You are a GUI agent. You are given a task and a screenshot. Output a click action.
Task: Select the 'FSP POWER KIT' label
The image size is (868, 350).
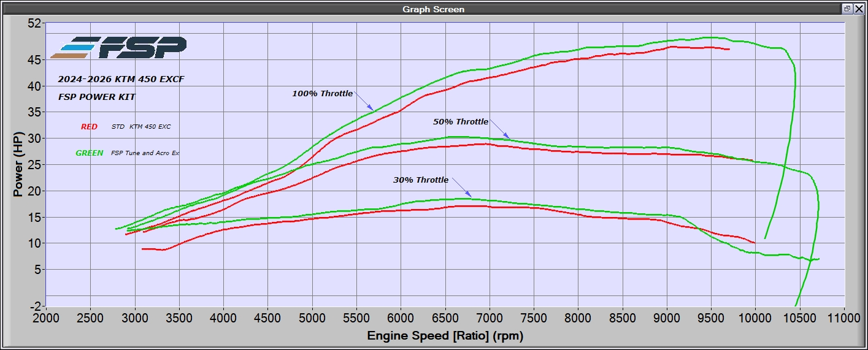[97, 97]
